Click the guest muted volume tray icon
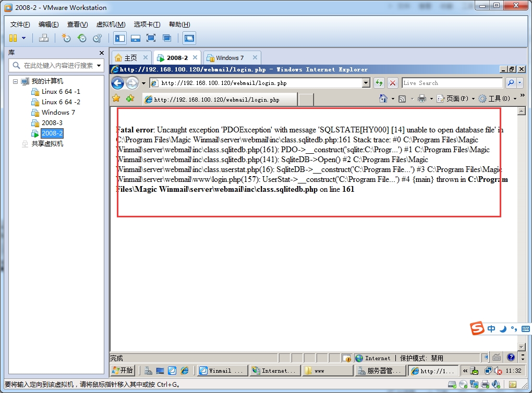Viewport: 532px width, 393px height. tap(498, 371)
